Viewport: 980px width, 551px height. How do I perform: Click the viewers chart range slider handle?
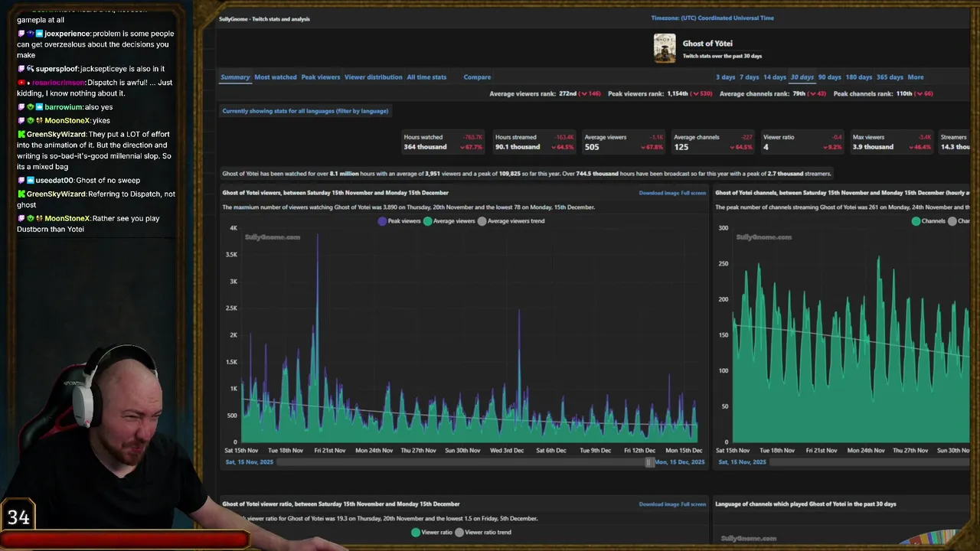[649, 462]
